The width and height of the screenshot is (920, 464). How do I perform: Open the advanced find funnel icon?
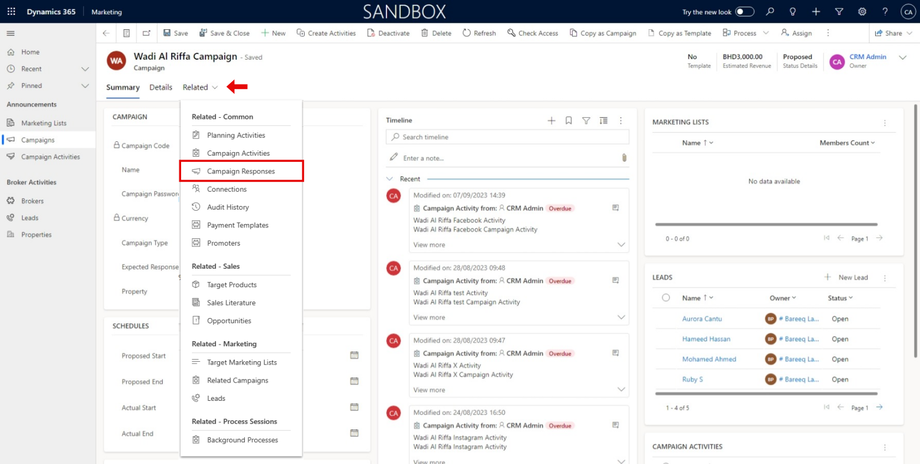click(839, 12)
